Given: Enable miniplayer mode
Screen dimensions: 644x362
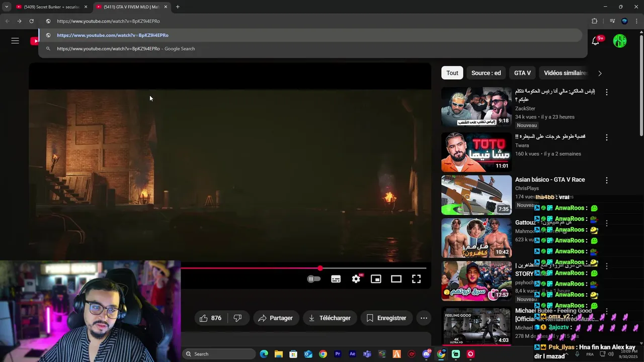Looking at the screenshot, I should (376, 279).
